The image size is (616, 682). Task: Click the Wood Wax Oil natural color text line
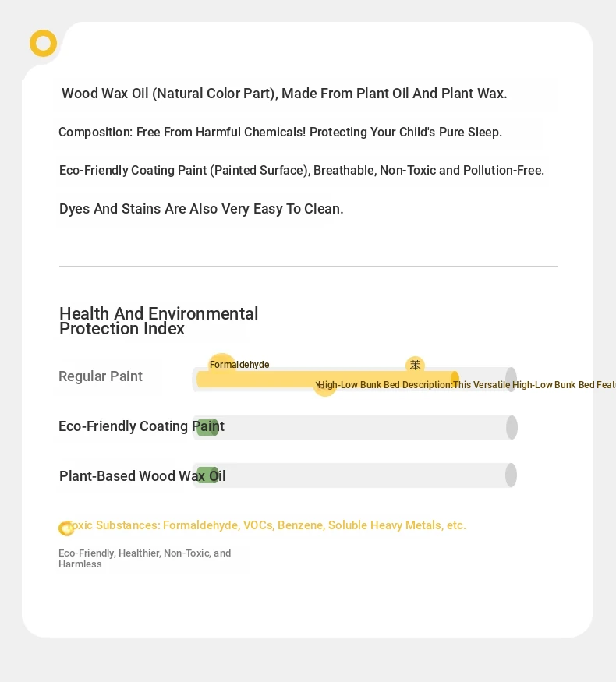coord(285,94)
